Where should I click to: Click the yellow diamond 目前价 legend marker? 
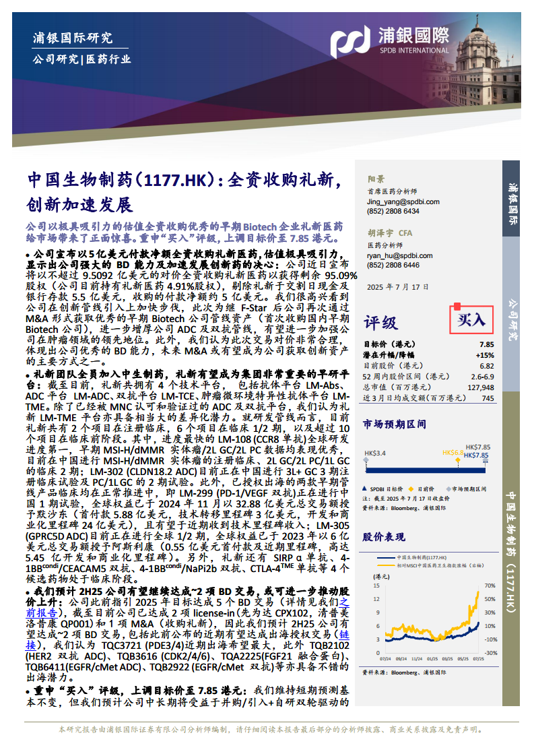(411, 489)
